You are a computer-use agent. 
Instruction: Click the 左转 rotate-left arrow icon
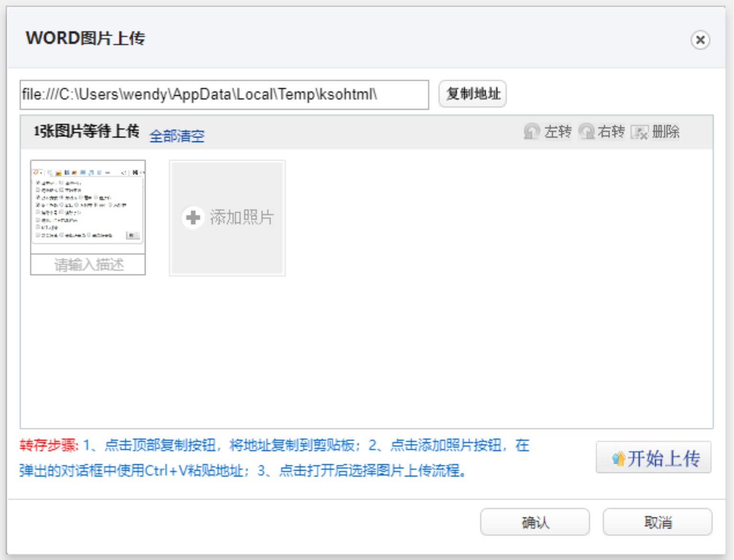(532, 132)
